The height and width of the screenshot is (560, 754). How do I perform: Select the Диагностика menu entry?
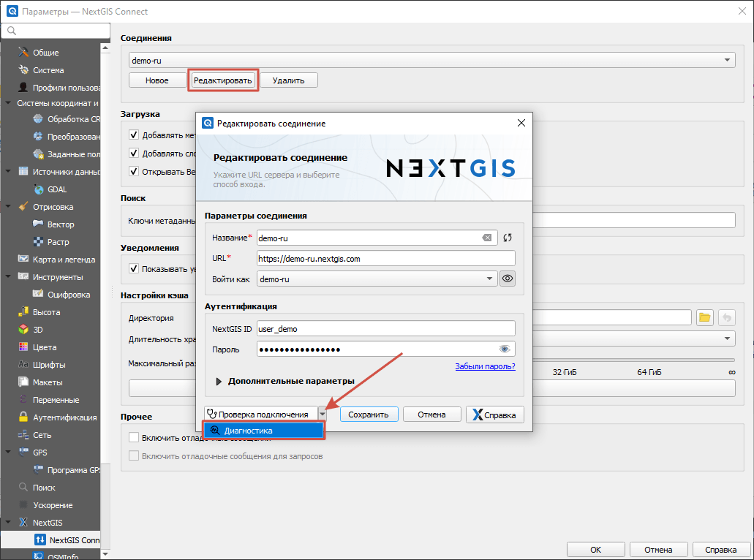pos(263,431)
